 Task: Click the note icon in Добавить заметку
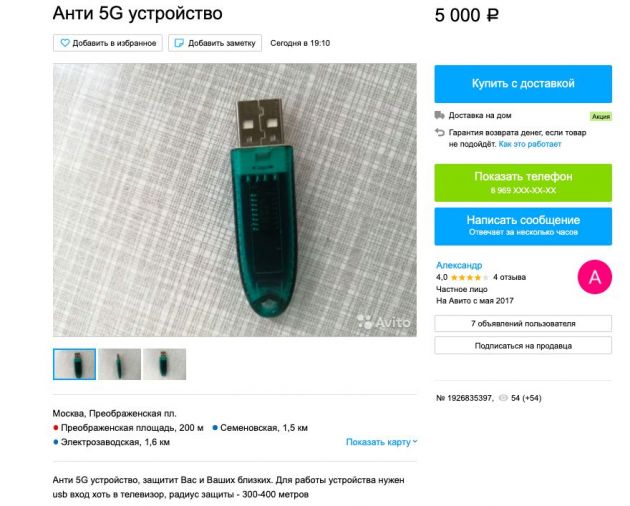179,43
